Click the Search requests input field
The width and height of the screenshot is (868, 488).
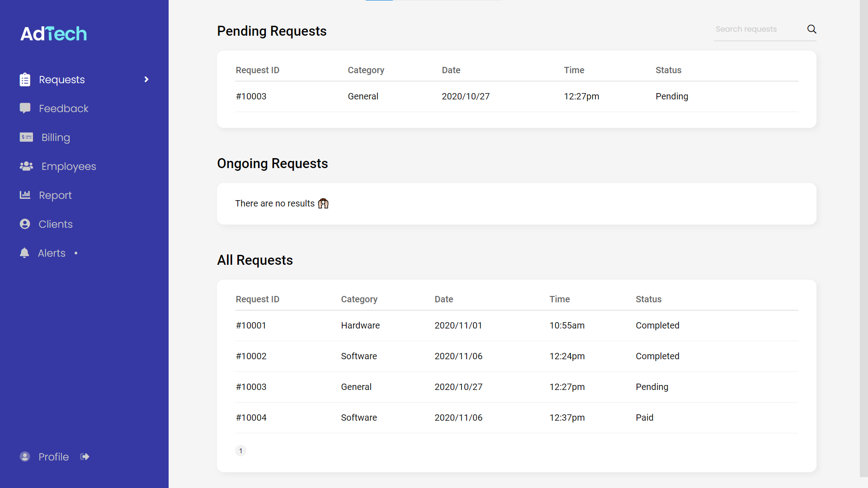coord(757,29)
